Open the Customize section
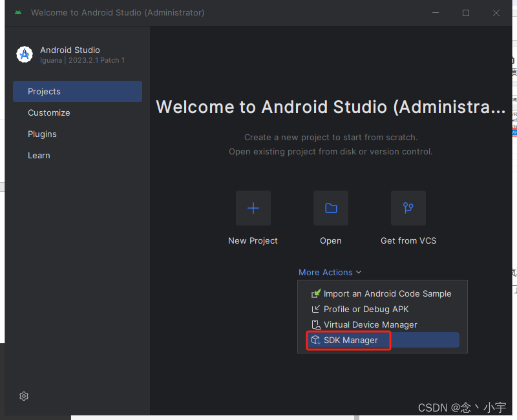517x420 pixels. tap(78, 112)
